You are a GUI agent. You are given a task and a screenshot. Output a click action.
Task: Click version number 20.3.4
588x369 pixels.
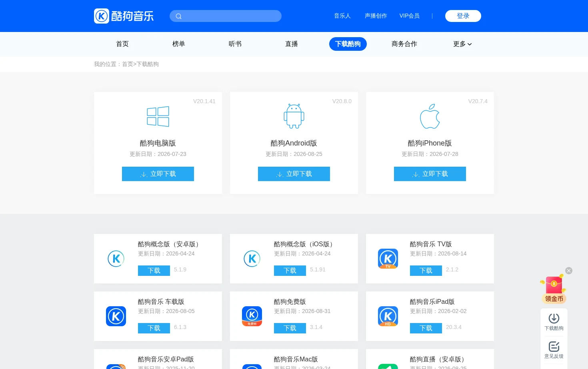454,327
